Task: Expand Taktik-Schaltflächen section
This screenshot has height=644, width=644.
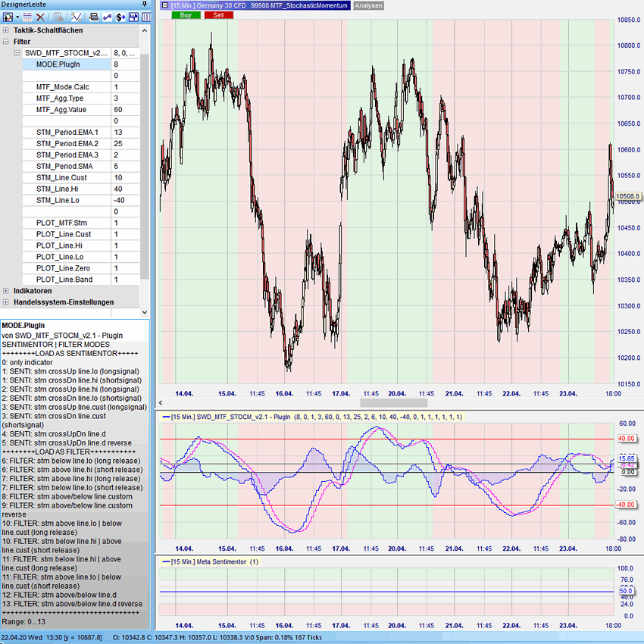Action: coord(6,30)
